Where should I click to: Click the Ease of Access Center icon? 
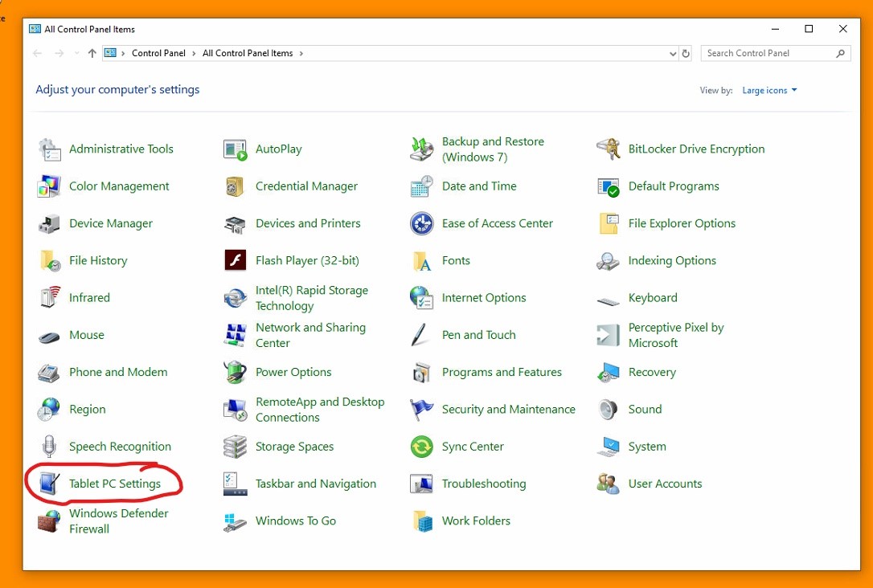tap(421, 223)
